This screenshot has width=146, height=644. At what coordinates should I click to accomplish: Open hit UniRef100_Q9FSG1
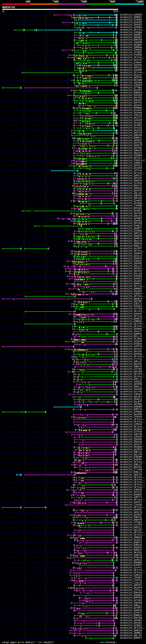point(131,67)
